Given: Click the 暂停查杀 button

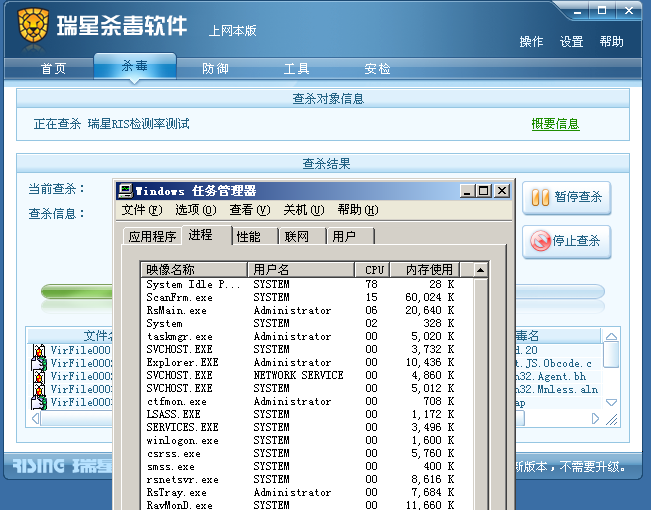Looking at the screenshot, I should [x=567, y=198].
